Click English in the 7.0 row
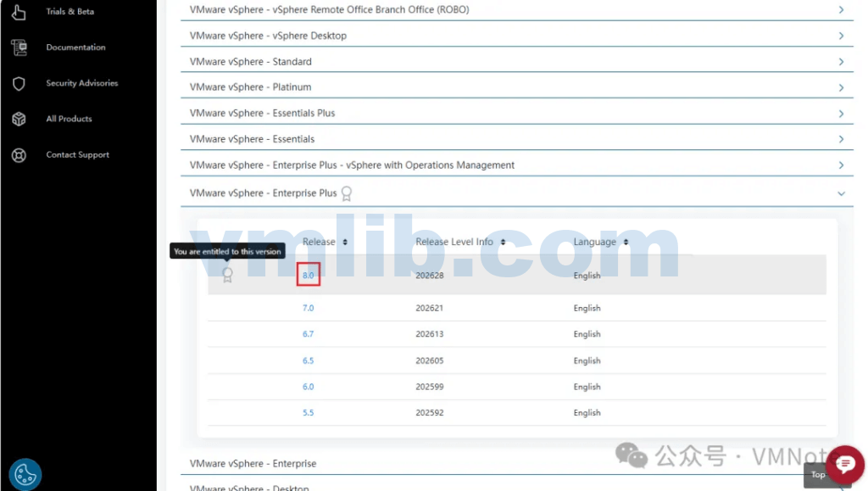The width and height of the screenshot is (868, 491). [587, 308]
